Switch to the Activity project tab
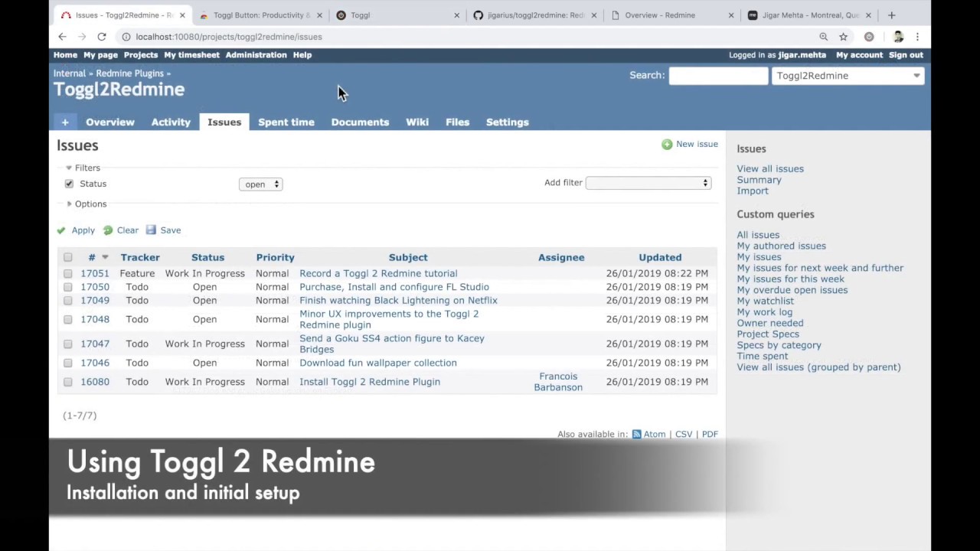Viewport: 980px width, 551px height. point(171,122)
